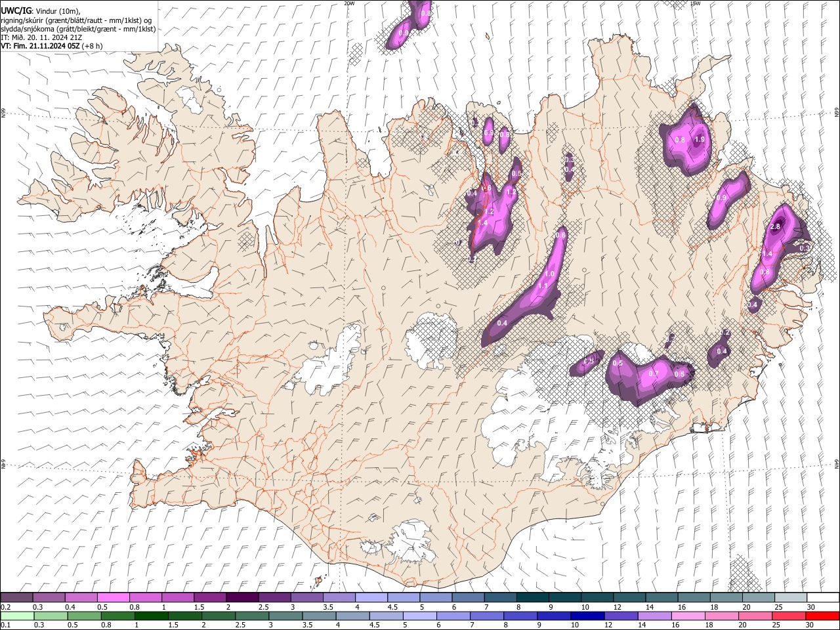The image size is (840, 630).
Task: Click the '0.2' label on snow legend scale
Action: pyautogui.click(x=5, y=607)
